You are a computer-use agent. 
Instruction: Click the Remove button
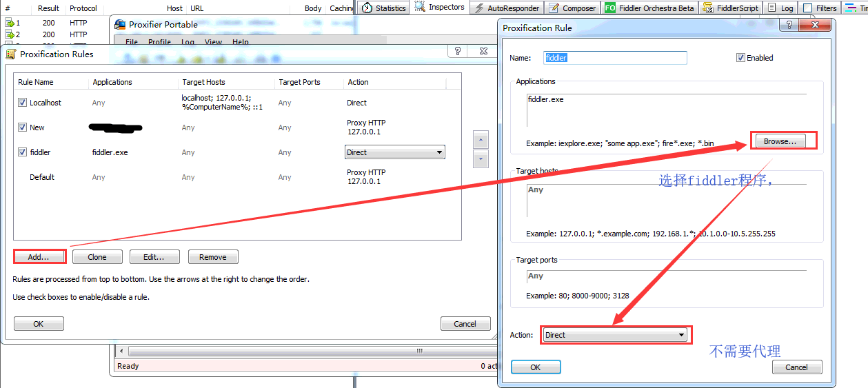point(213,257)
